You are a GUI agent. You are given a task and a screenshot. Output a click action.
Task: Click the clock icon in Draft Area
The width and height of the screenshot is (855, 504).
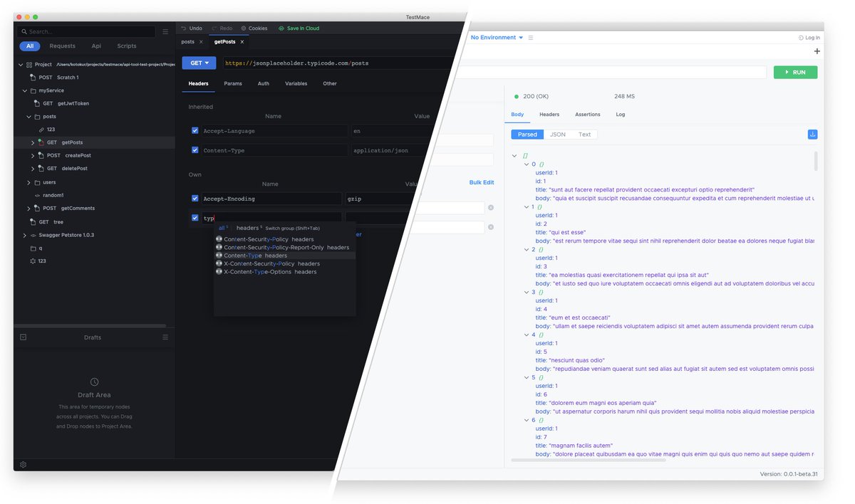point(94,382)
